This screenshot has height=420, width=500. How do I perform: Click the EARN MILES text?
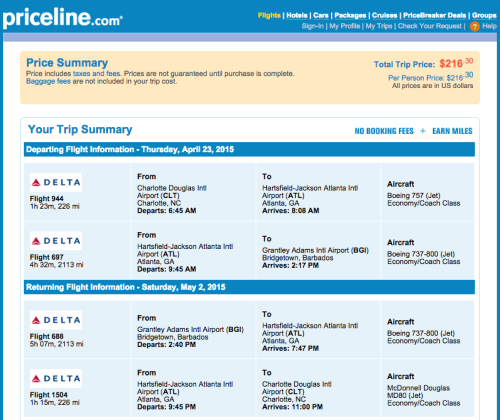tap(452, 131)
